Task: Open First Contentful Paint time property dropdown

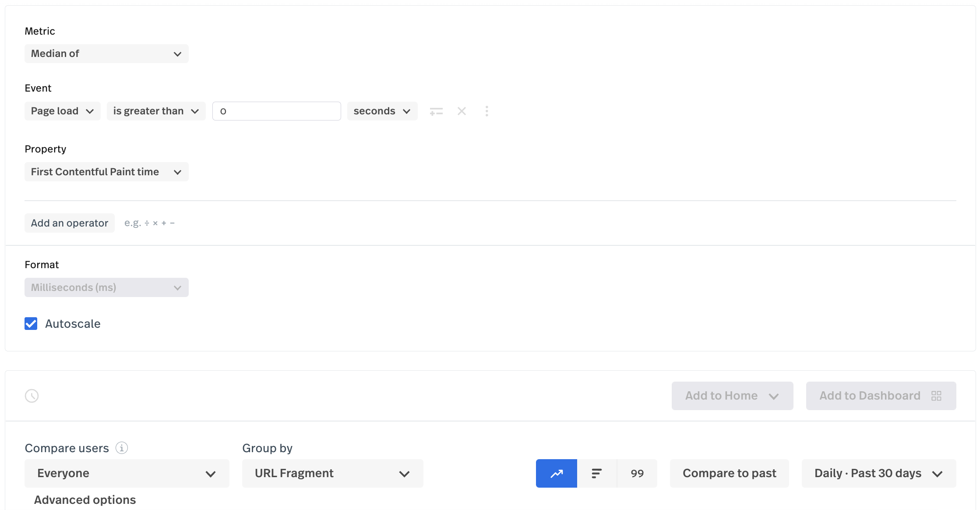Action: coord(106,172)
